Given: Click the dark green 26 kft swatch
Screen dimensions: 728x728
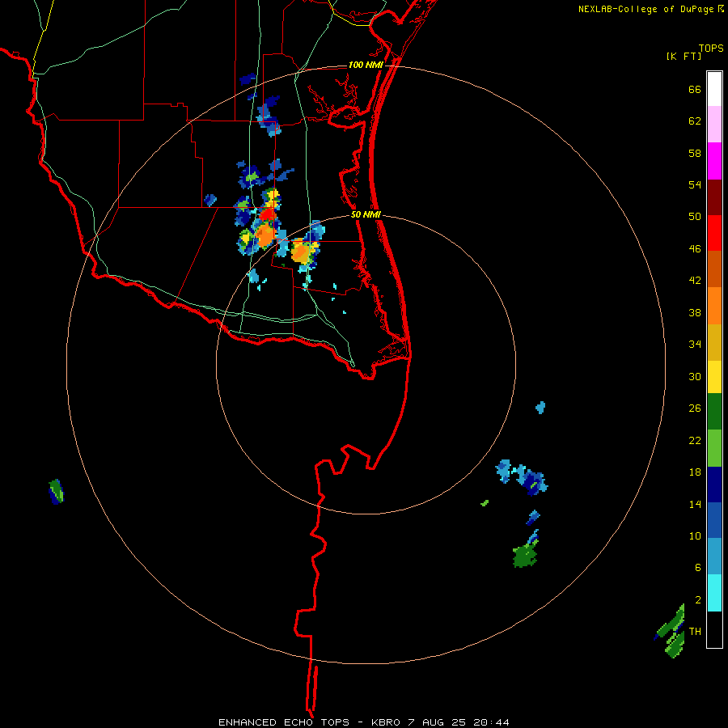Looking at the screenshot, I should pos(714,412).
